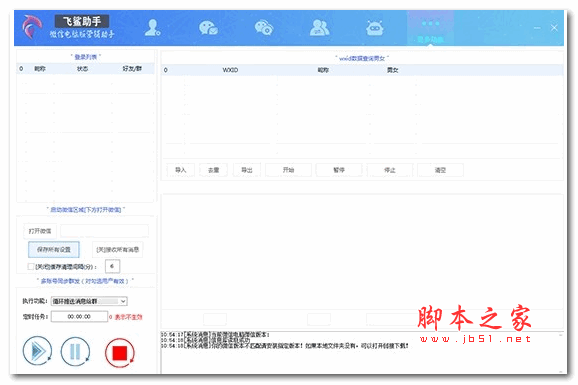
Task: Click the 好友/群 column header in login list
Action: coord(132,69)
